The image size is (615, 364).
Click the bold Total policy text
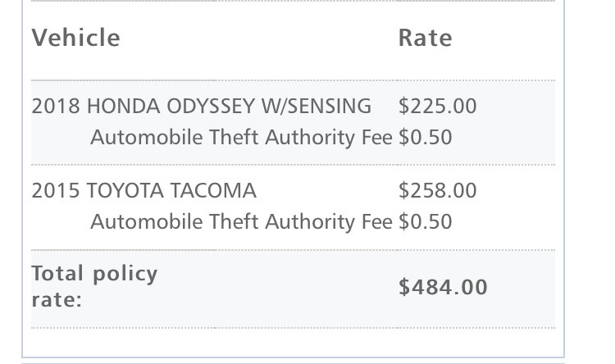94,274
